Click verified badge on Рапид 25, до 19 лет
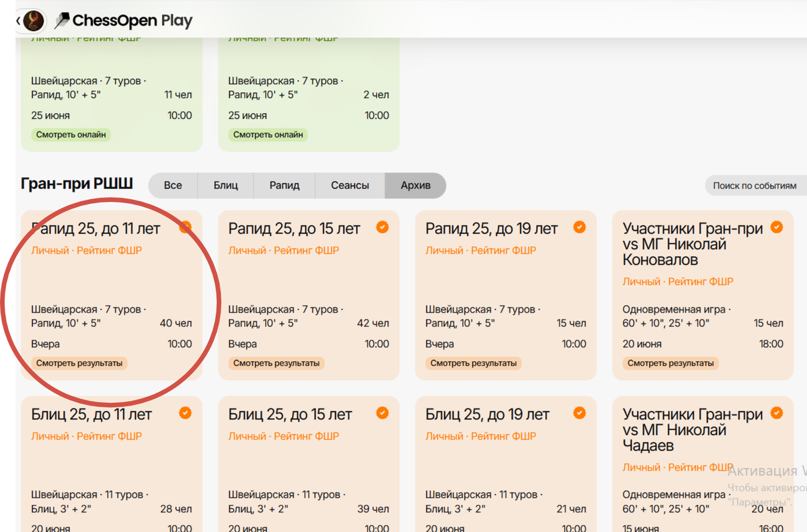The image size is (807, 532). pos(579,227)
